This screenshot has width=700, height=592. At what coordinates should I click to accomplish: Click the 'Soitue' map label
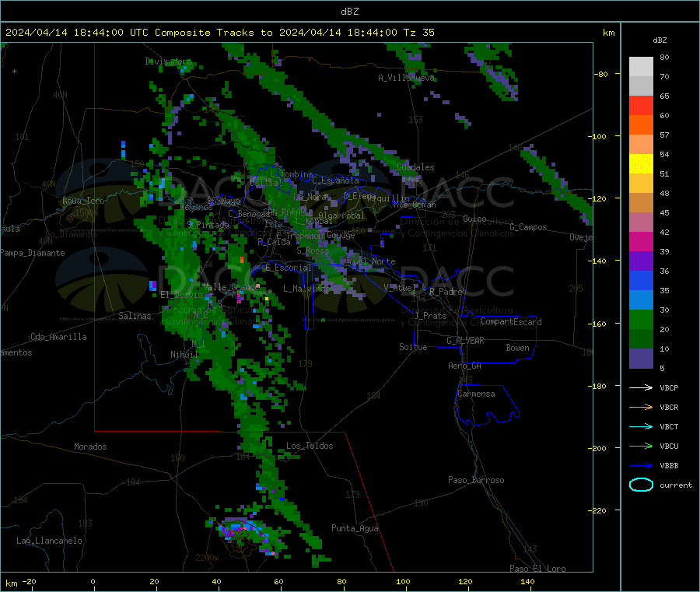pyautogui.click(x=413, y=347)
